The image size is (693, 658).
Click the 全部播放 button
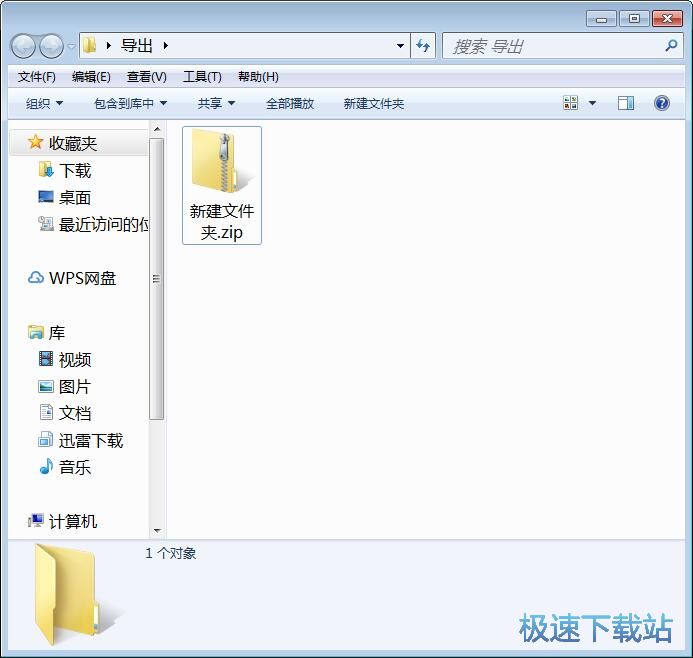290,104
